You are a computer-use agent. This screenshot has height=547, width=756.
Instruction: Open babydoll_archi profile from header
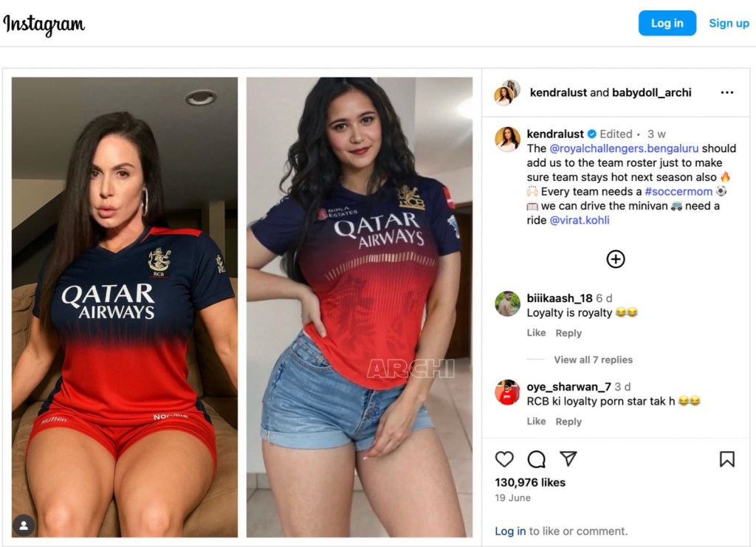(x=651, y=92)
